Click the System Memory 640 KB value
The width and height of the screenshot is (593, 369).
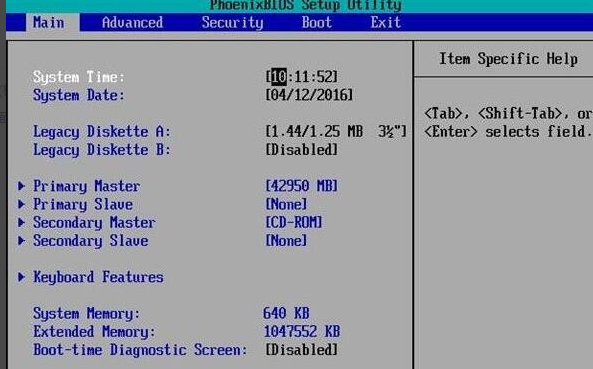[x=286, y=313]
